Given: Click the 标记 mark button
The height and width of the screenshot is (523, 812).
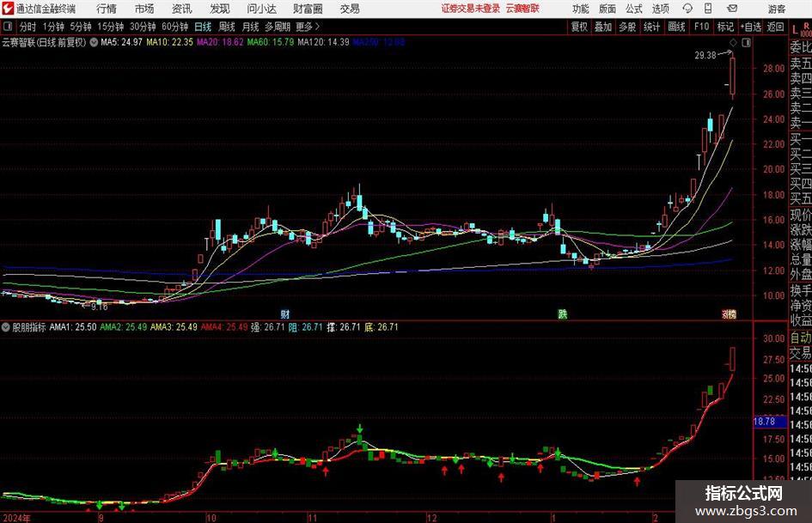Looking at the screenshot, I should tap(725, 27).
